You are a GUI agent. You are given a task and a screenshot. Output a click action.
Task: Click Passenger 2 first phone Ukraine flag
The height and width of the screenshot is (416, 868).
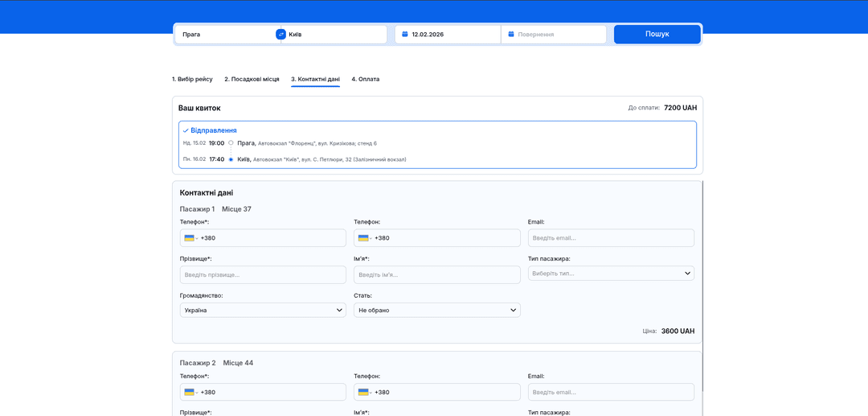pos(189,393)
